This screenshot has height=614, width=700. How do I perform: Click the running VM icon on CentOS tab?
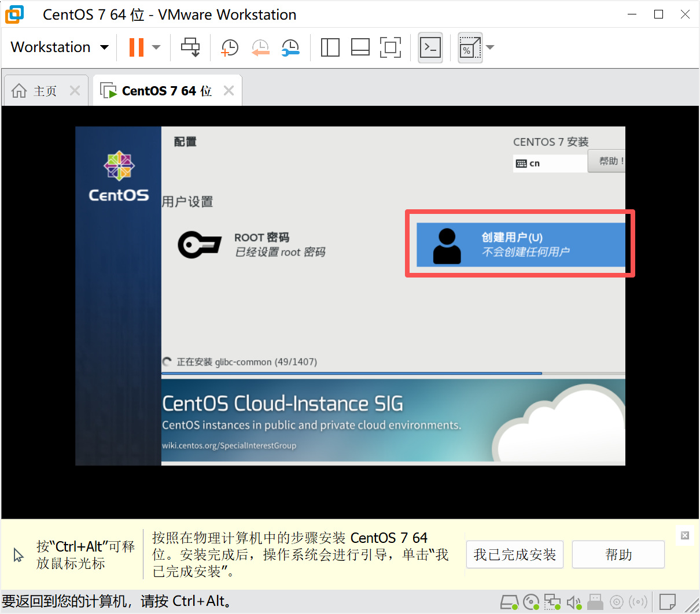(x=108, y=91)
